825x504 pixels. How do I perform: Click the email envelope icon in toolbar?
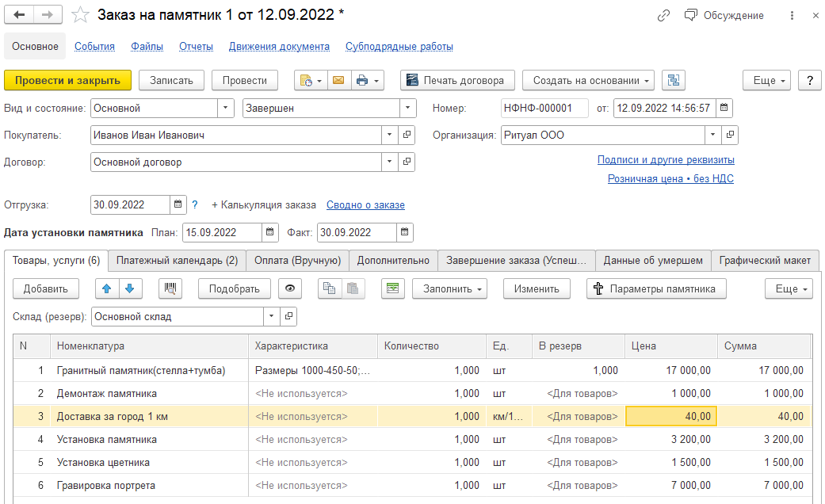click(x=338, y=80)
